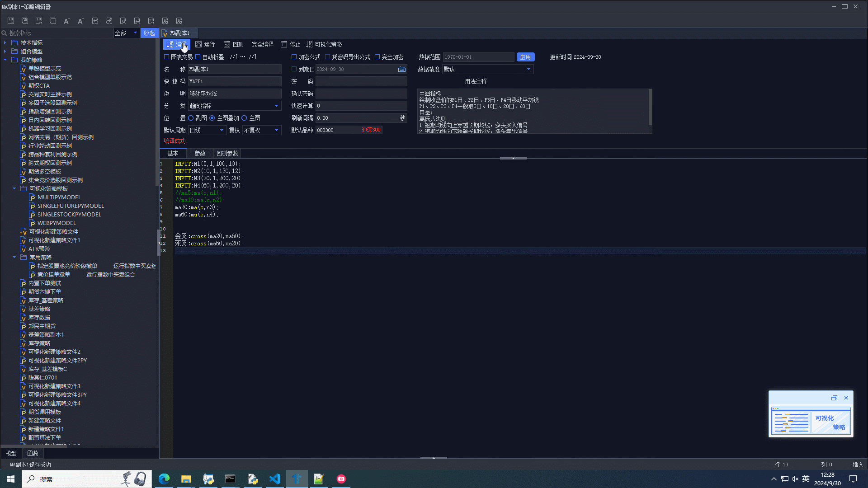Close the 可视化策略 floating popup
The width and height of the screenshot is (868, 488).
(846, 398)
